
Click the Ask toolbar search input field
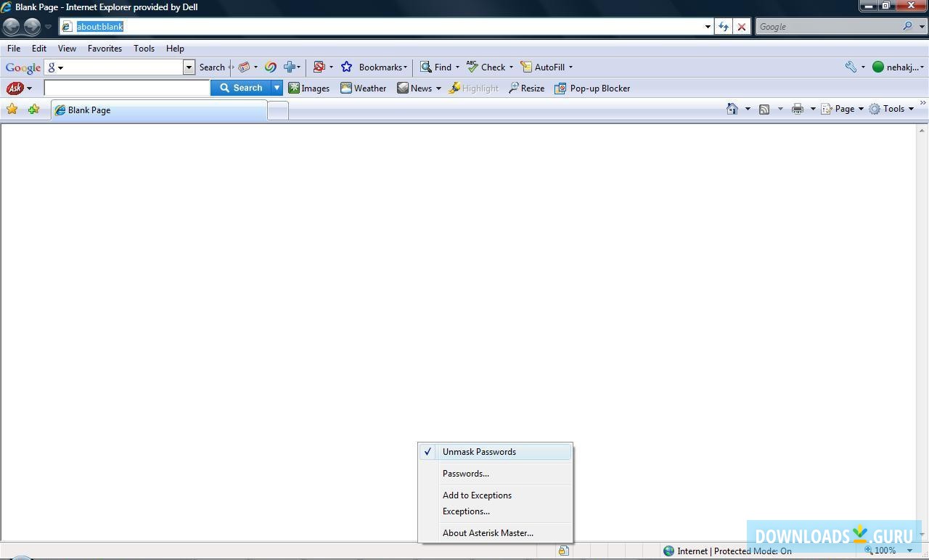pos(127,88)
